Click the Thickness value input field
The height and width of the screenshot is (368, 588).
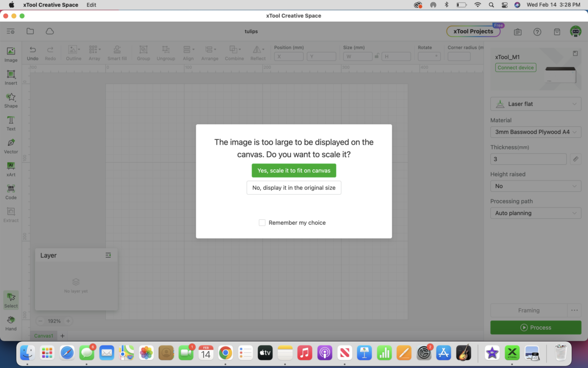click(x=528, y=159)
